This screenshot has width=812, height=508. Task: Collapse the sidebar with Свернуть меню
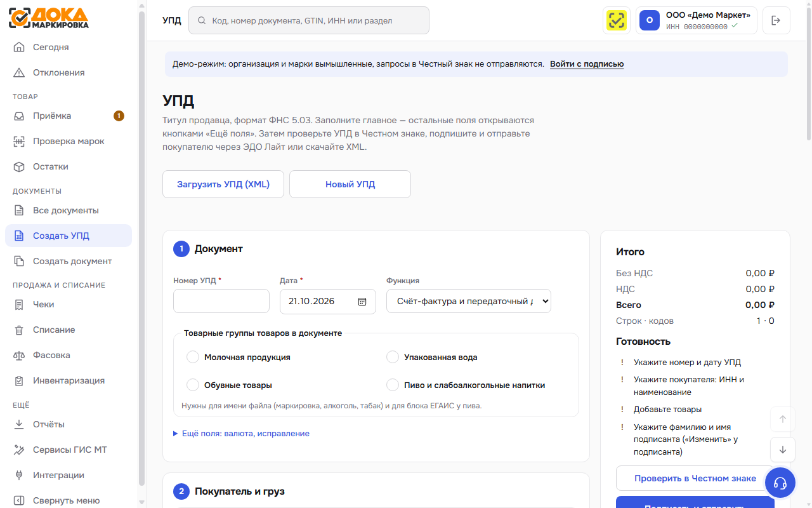click(x=69, y=500)
